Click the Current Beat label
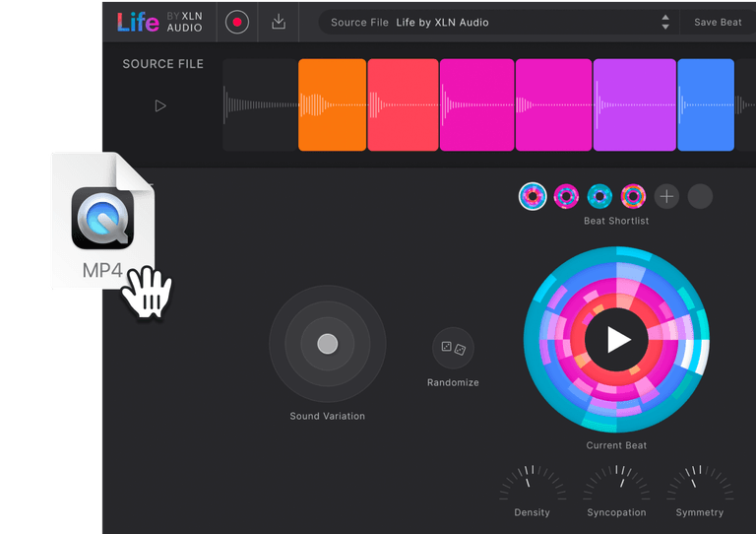Image resolution: width=756 pixels, height=534 pixels. pos(616,445)
